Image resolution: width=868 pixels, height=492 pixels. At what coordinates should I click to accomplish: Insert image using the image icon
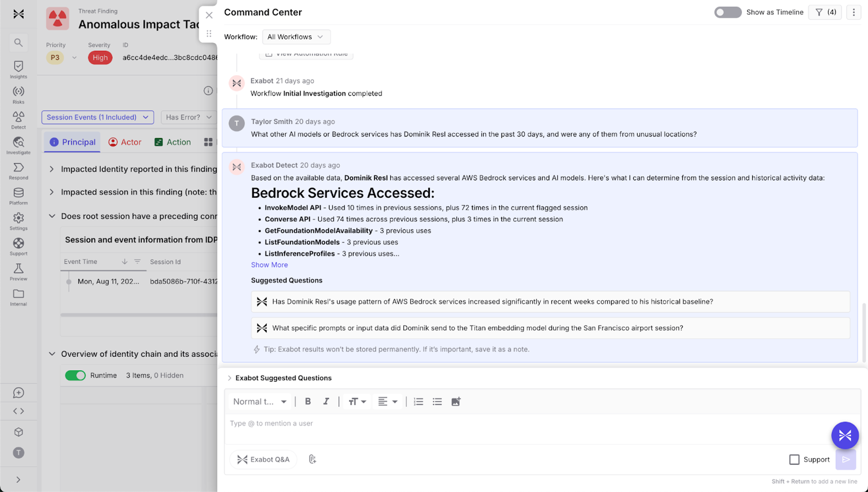pyautogui.click(x=456, y=402)
